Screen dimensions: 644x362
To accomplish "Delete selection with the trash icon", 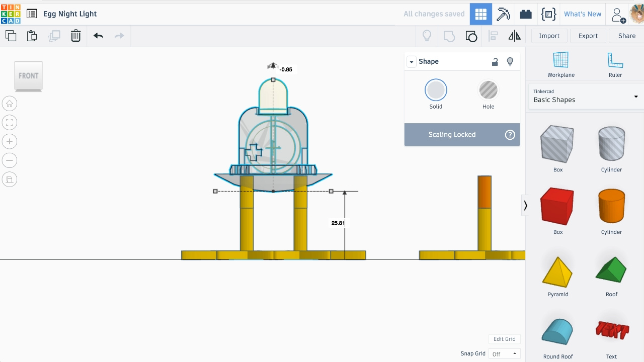I will 75,36.
